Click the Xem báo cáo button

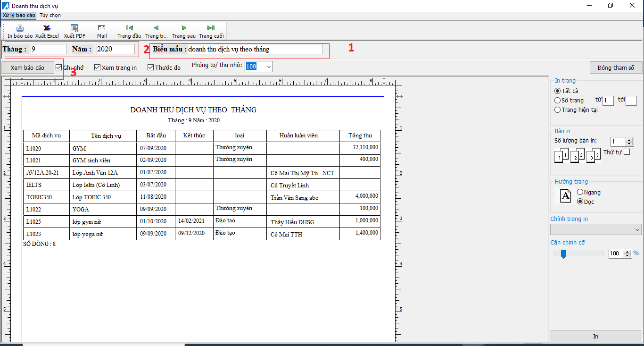(x=27, y=68)
